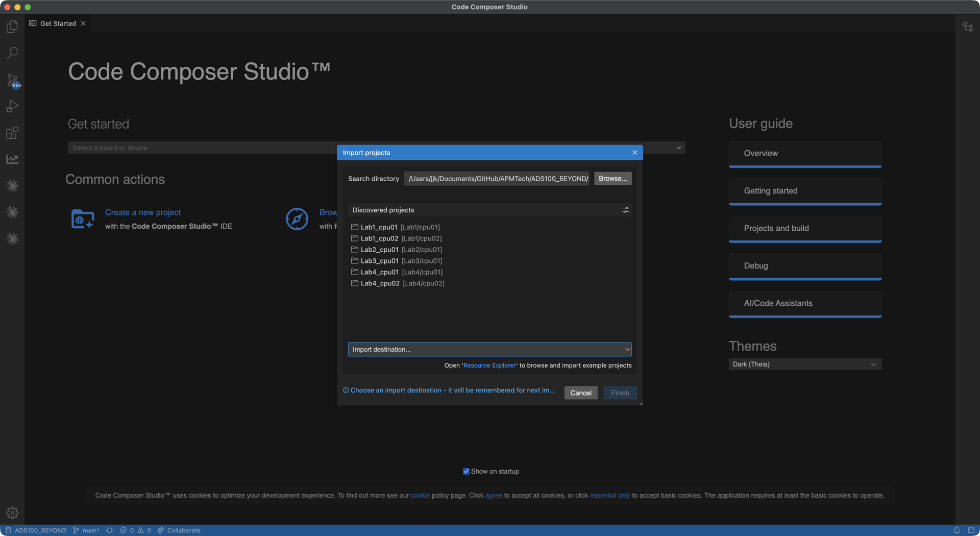Image resolution: width=980 pixels, height=536 pixels.
Task: Click the filter settings icon for Discovered projects
Action: point(625,210)
